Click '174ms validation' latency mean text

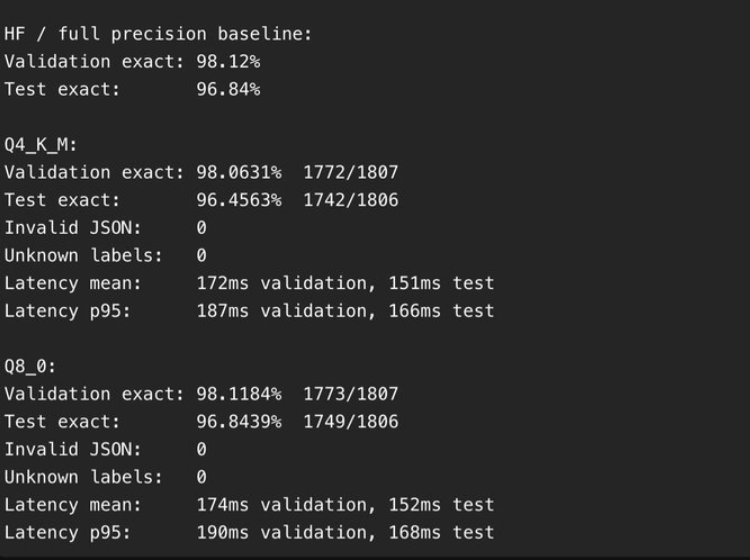282,505
